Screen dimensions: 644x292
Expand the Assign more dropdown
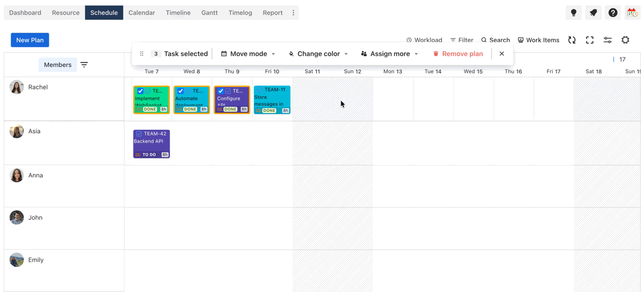coord(390,54)
